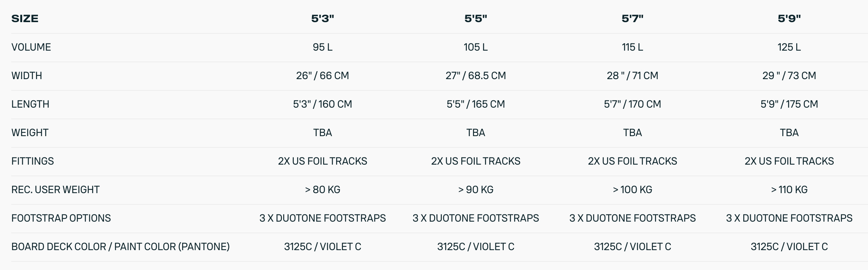Select the 27" / 68.5 CM width cell
The height and width of the screenshot is (270, 868).
[476, 76]
